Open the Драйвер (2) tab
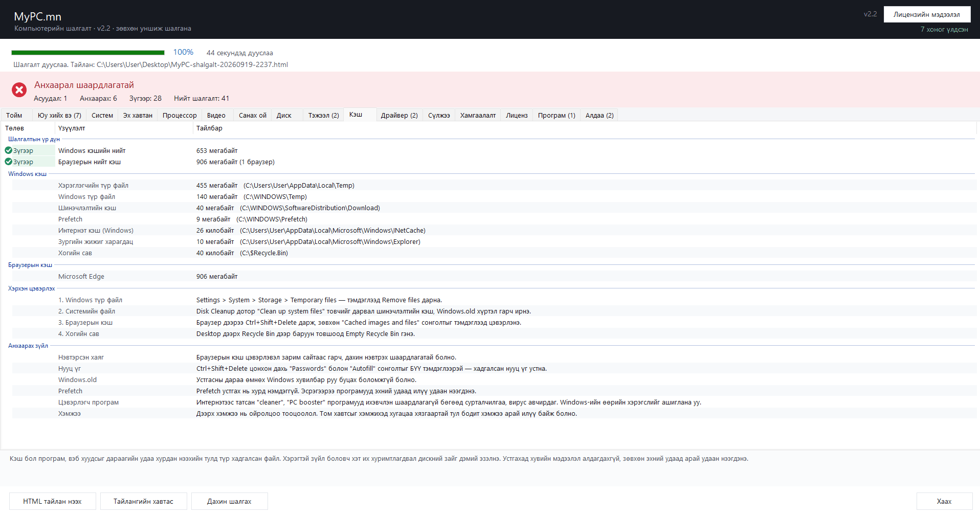This screenshot has width=980, height=515. click(x=399, y=115)
